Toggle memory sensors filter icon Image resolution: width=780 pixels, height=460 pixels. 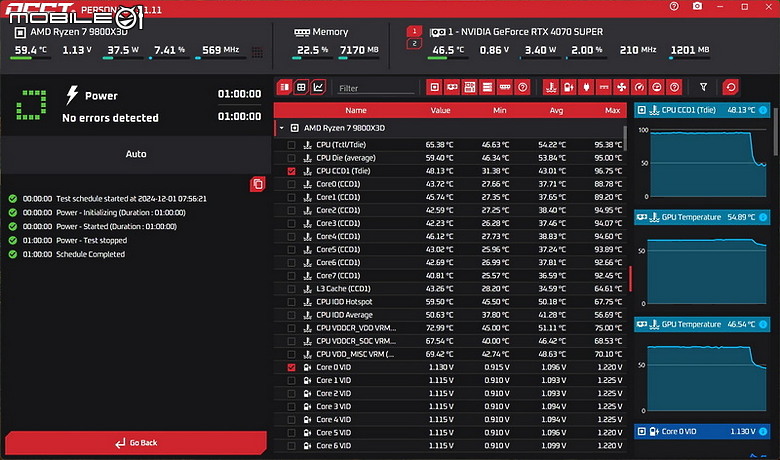(505, 88)
